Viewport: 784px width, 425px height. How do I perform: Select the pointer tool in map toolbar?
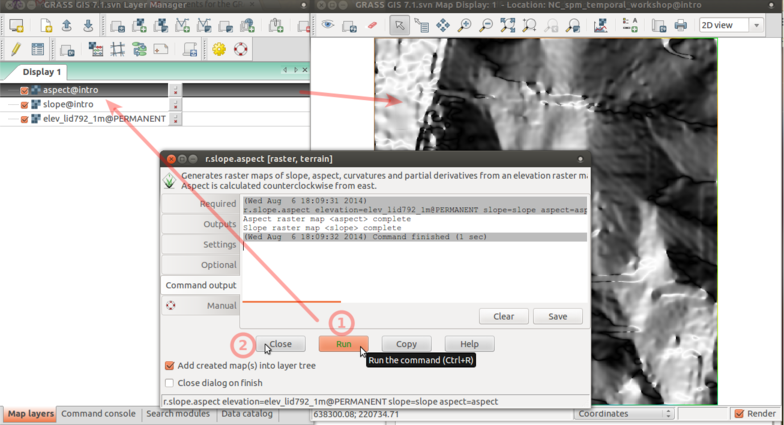point(400,25)
